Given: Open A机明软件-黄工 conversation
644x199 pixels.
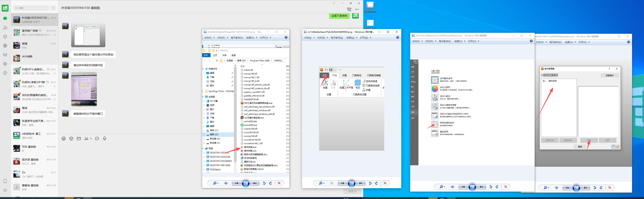Looking at the screenshot, I should click(35, 135).
